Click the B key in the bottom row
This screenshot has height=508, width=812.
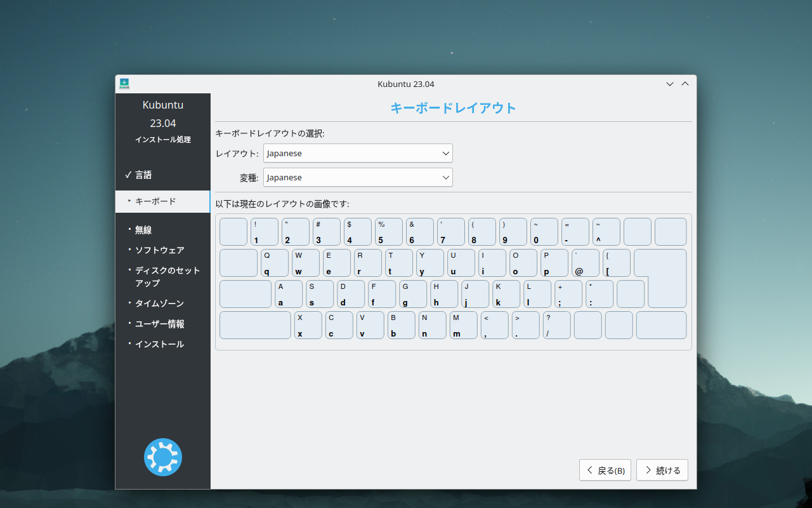[x=402, y=325]
